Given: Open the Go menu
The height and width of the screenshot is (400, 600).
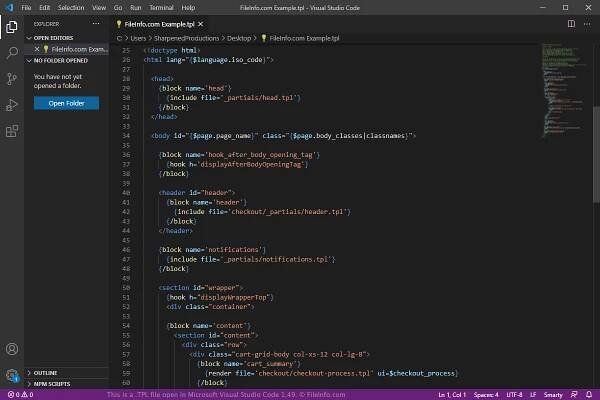Looking at the screenshot, I should pos(118,8).
